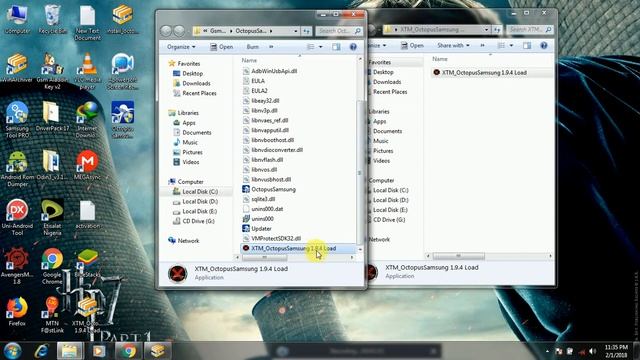Viewport: 640px width, 360px height.
Task: Open the Internet Download Manager desktop icon
Action: coord(87,119)
